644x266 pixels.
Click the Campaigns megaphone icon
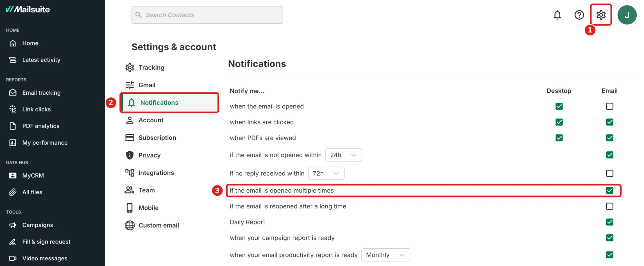click(13, 225)
